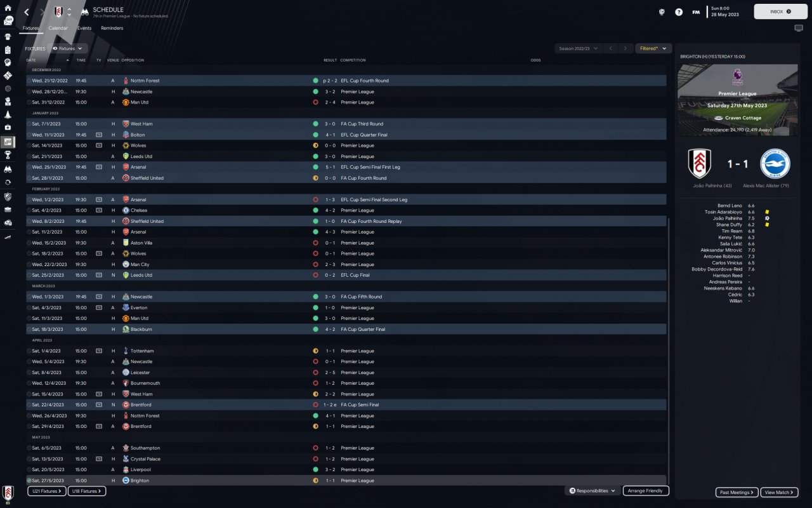Click the binoculars search icon beside Schedule title
This screenshot has height=508, width=812.
84,12
